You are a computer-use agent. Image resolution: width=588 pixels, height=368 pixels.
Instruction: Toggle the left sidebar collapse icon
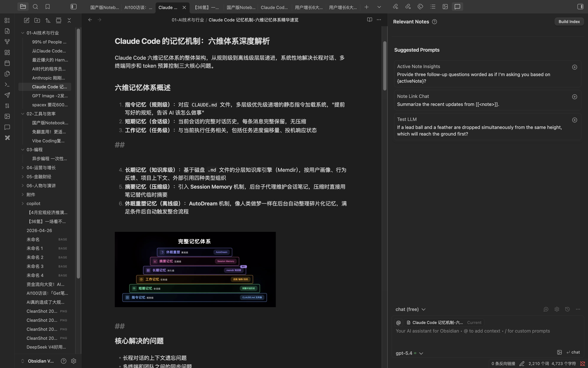73,7
